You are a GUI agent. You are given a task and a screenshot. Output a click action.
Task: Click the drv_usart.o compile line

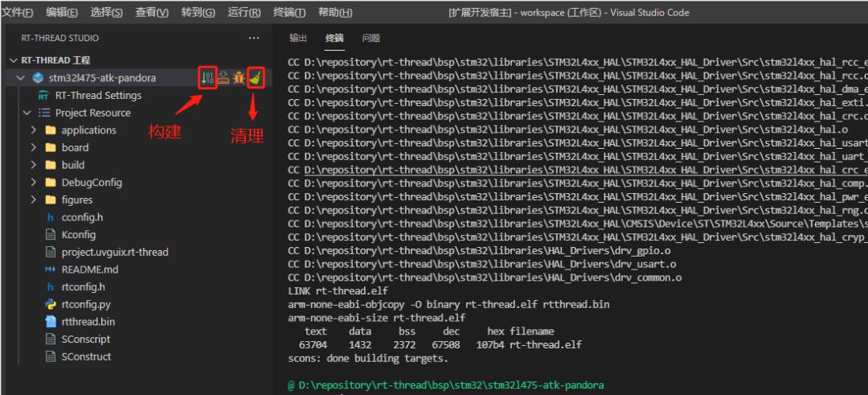pyautogui.click(x=481, y=264)
